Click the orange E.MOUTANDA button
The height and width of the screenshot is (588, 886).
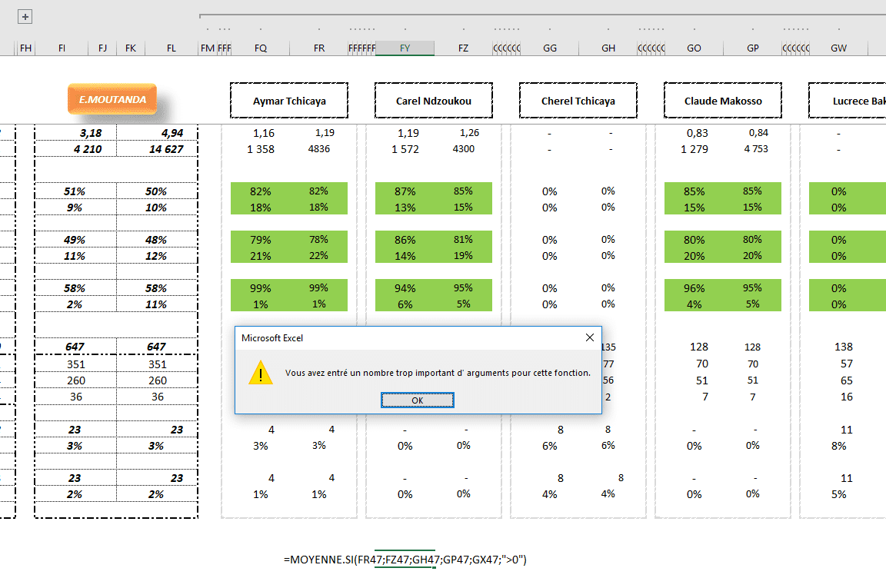point(112,99)
